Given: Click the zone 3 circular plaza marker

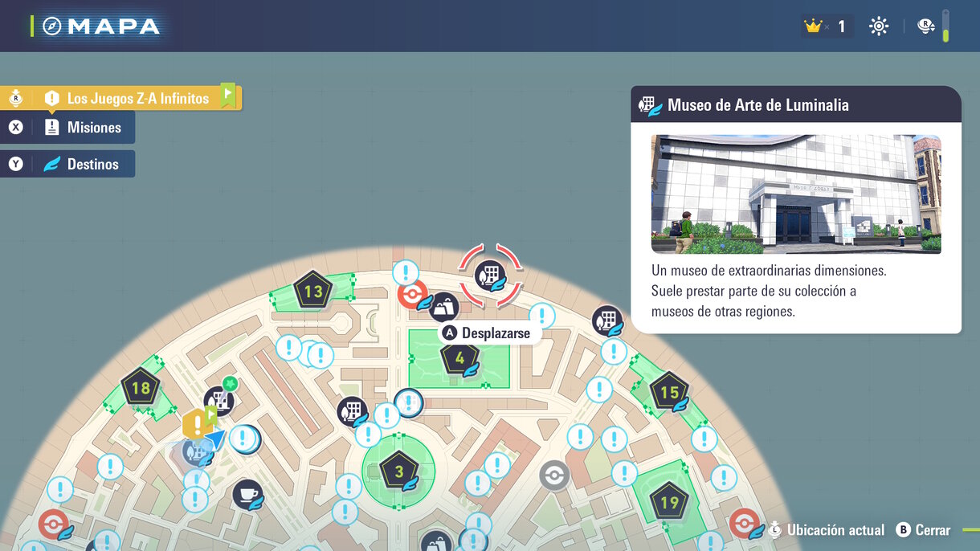Looking at the screenshot, I should point(398,471).
